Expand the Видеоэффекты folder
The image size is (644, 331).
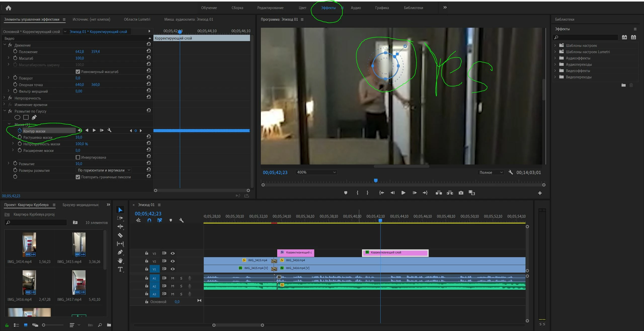click(x=555, y=71)
